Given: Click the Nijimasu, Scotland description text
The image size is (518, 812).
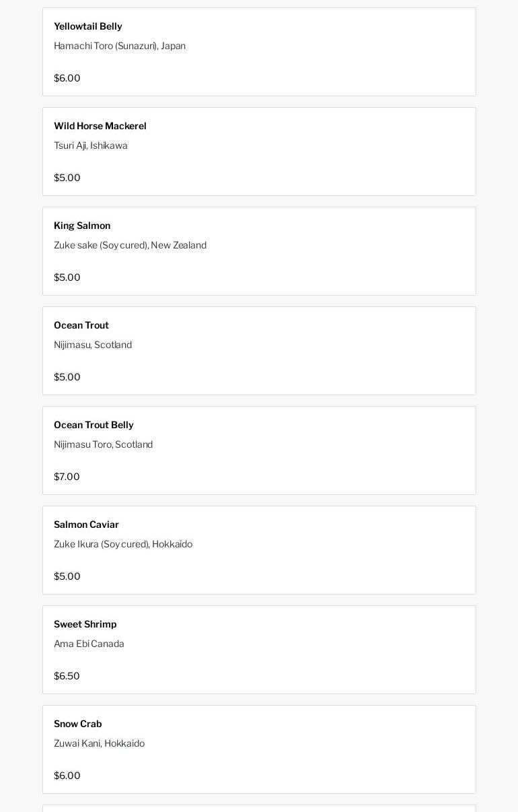Looking at the screenshot, I should click(93, 345).
